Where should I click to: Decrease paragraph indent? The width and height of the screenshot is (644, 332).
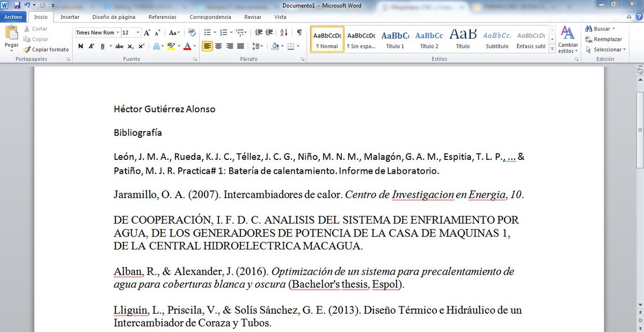[x=259, y=33]
